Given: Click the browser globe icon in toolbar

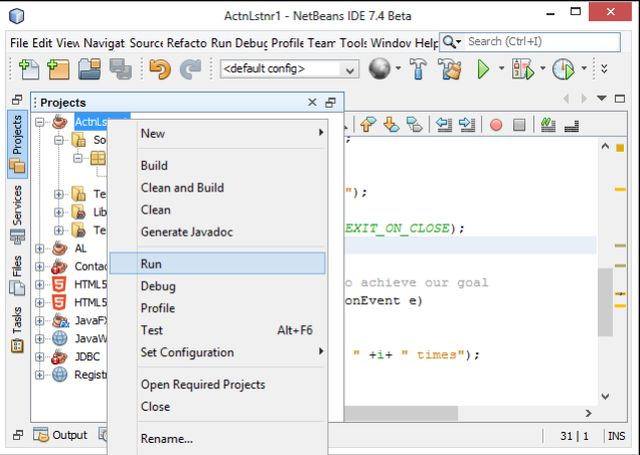Looking at the screenshot, I should click(380, 68).
